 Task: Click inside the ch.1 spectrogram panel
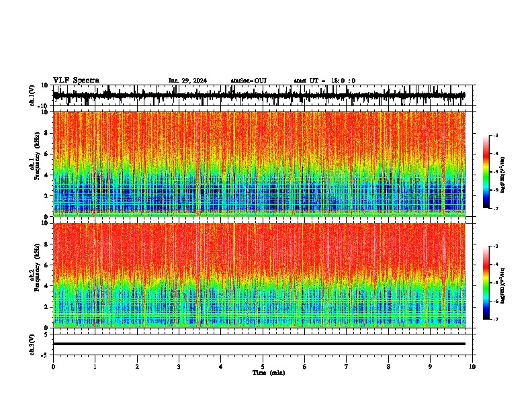259,164
